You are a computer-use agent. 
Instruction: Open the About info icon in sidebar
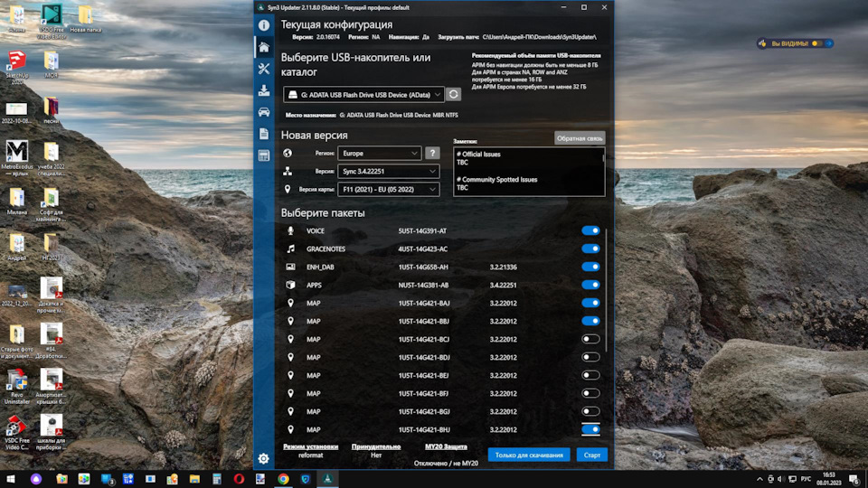(x=264, y=25)
